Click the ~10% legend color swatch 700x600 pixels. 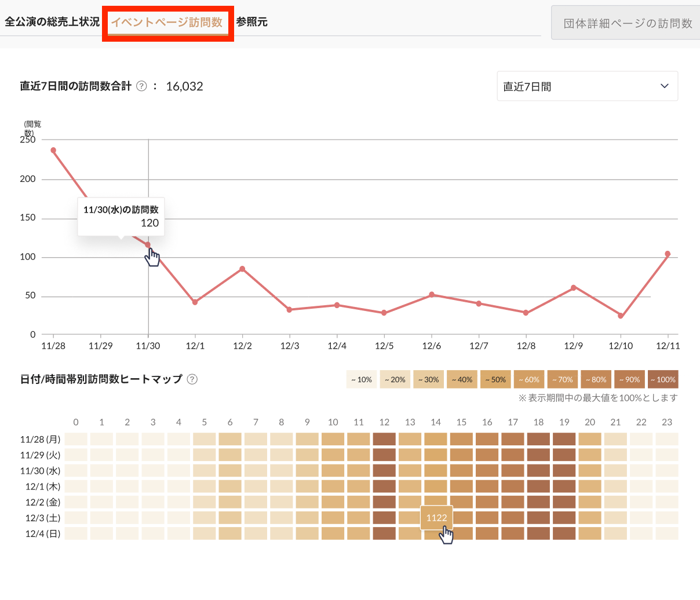(362, 380)
